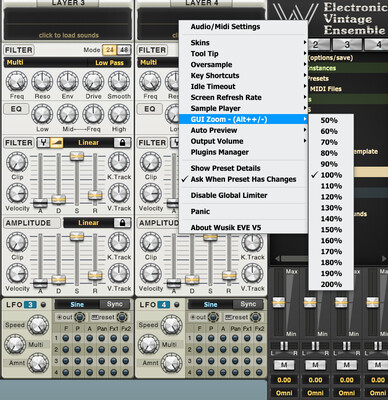Click first mixer channel pan control
The height and width of the screenshot is (400, 388).
[x=284, y=346]
